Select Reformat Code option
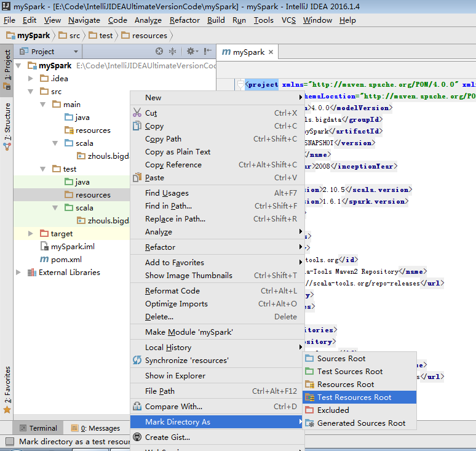 [217, 290]
